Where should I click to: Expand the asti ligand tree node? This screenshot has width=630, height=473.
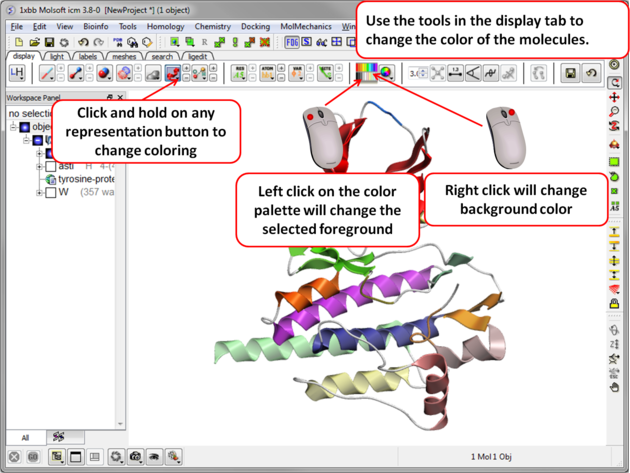(39, 166)
